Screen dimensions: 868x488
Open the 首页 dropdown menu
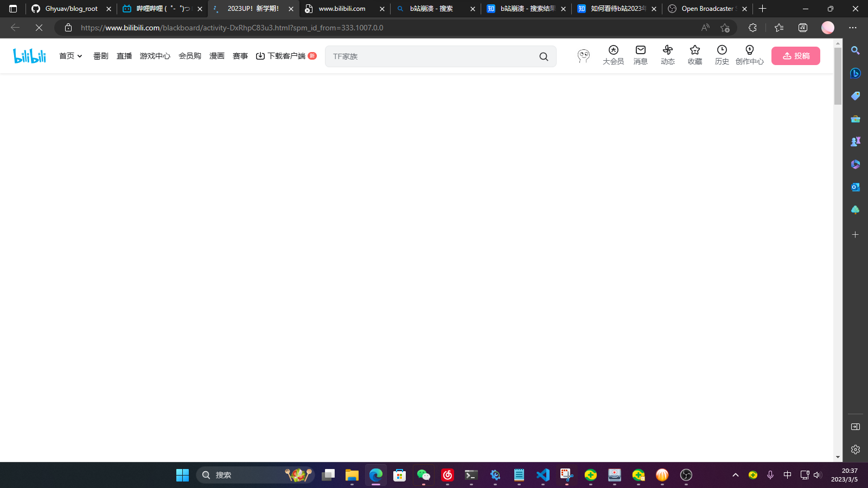click(x=71, y=55)
